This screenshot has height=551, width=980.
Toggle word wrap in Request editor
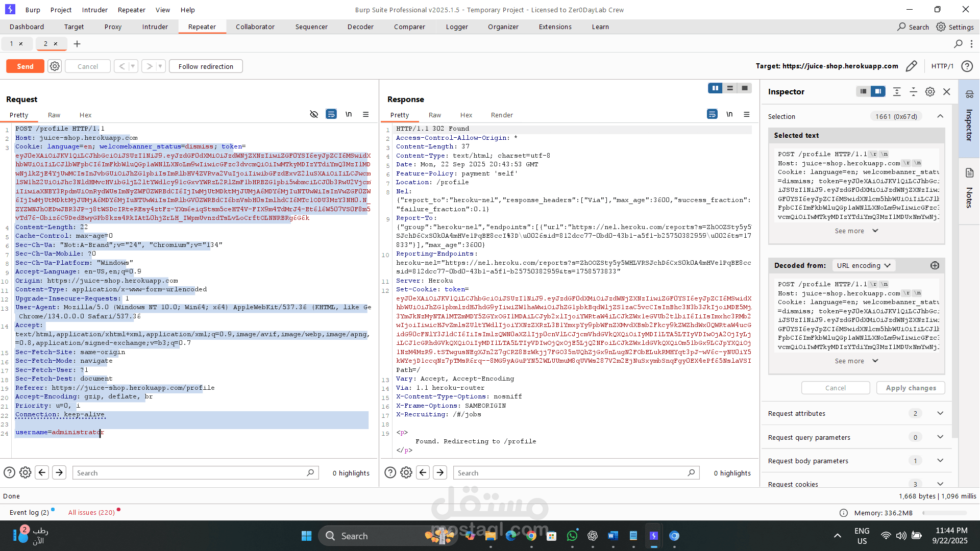pos(331,114)
